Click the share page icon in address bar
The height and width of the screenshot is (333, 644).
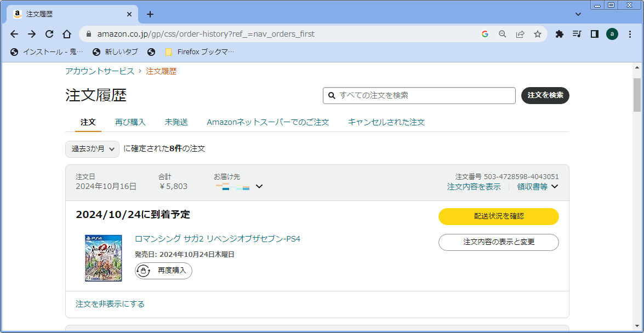point(520,34)
